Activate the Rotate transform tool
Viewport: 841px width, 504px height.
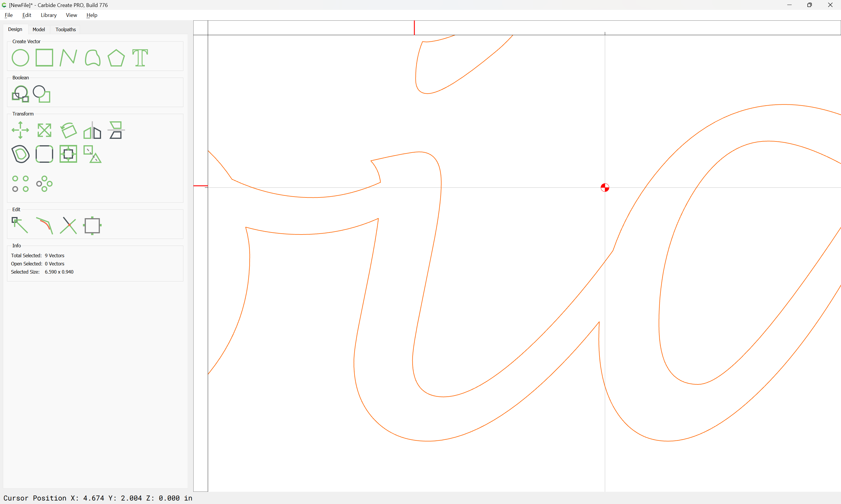pos(68,130)
